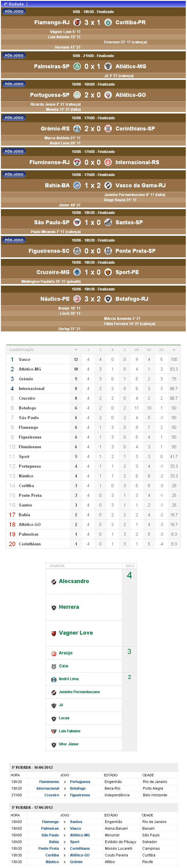Click the CLASSIFICAÇÃO table header
The image size is (187, 868).
point(22,350)
